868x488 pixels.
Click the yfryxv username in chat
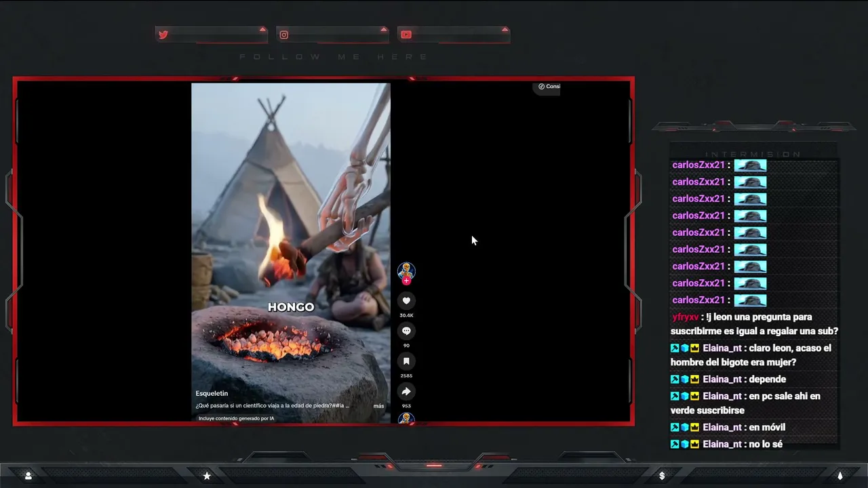(x=685, y=317)
